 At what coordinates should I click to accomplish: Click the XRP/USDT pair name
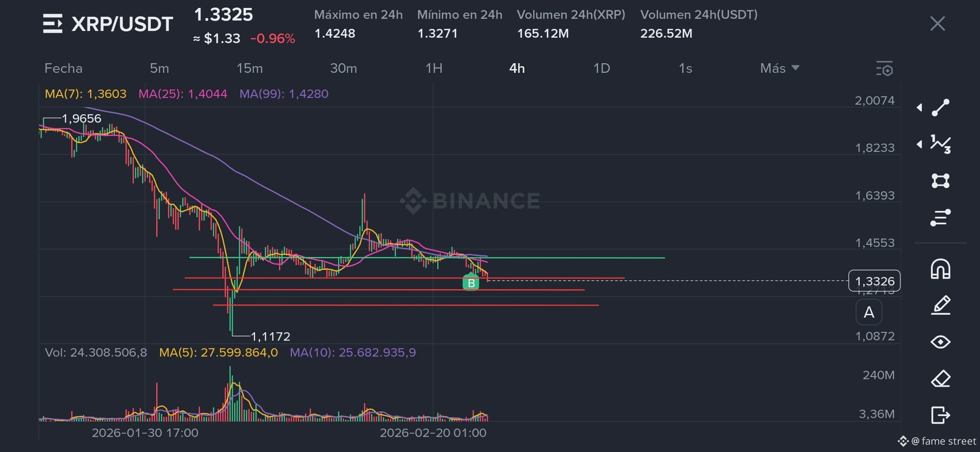pos(122,24)
